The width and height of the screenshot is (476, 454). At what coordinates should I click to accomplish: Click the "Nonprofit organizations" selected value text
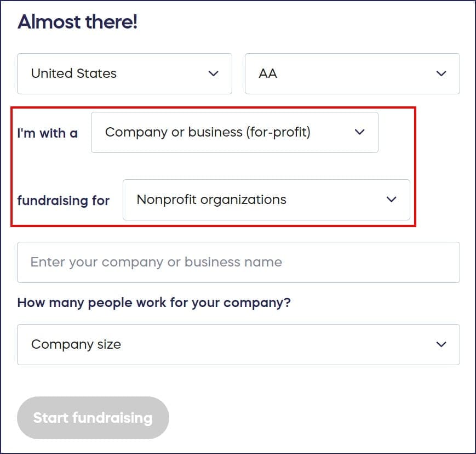[x=211, y=200]
